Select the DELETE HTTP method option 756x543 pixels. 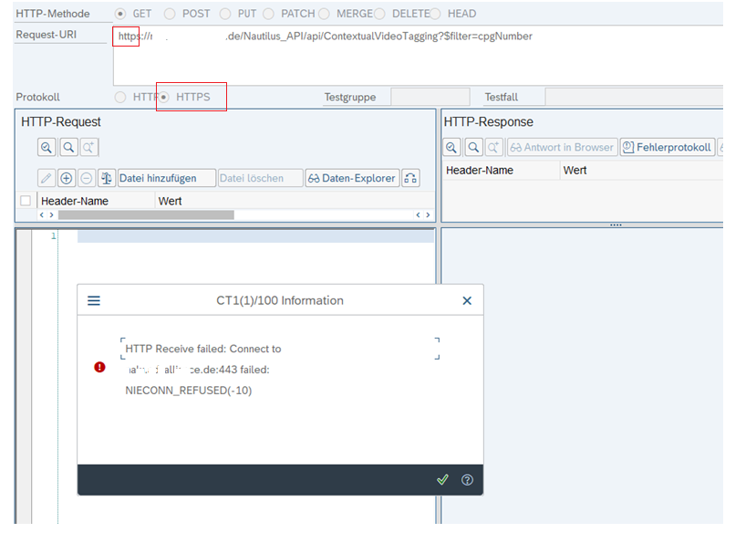tap(379, 14)
